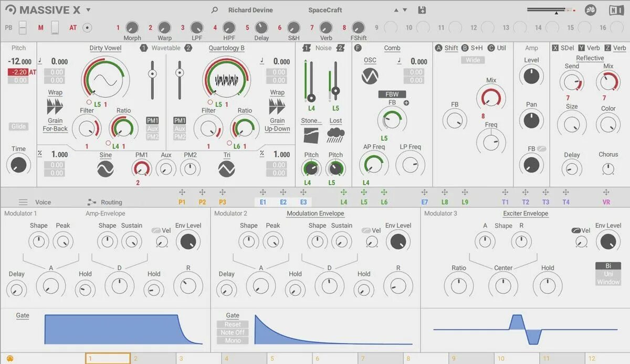Click the C insert effect circle icon
The width and height of the screenshot is (630, 364).
pos(491,48)
